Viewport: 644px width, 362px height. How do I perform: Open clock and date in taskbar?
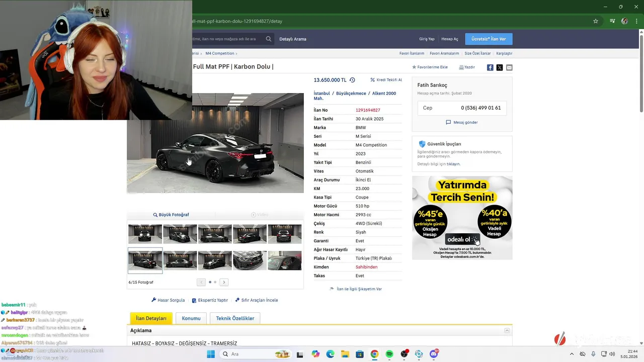[x=630, y=354]
